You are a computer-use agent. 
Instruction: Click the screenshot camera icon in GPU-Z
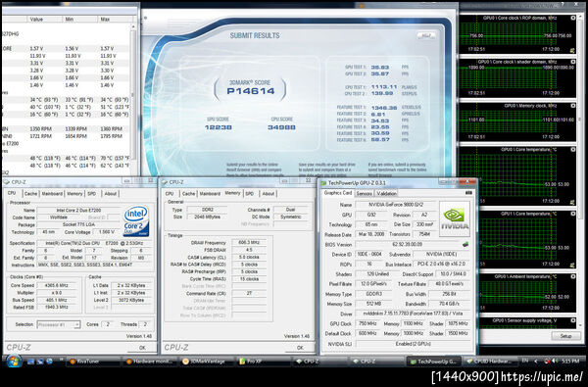pyautogui.click(x=468, y=193)
